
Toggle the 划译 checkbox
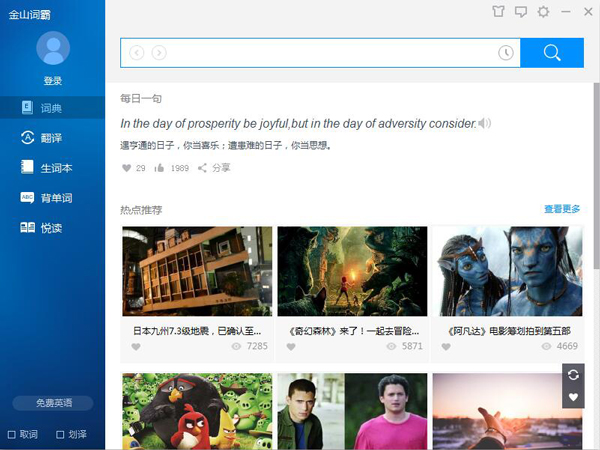(x=61, y=435)
